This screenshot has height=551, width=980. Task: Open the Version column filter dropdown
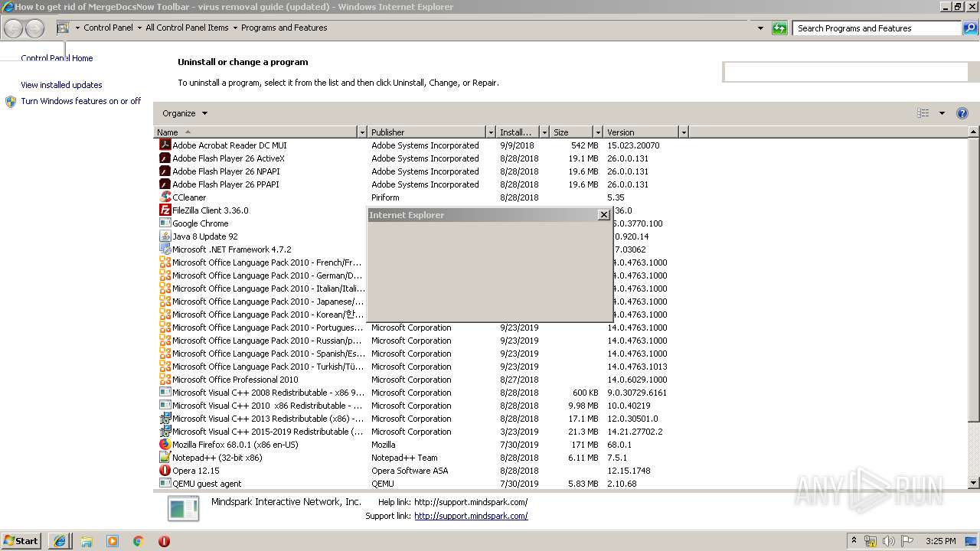click(x=684, y=132)
